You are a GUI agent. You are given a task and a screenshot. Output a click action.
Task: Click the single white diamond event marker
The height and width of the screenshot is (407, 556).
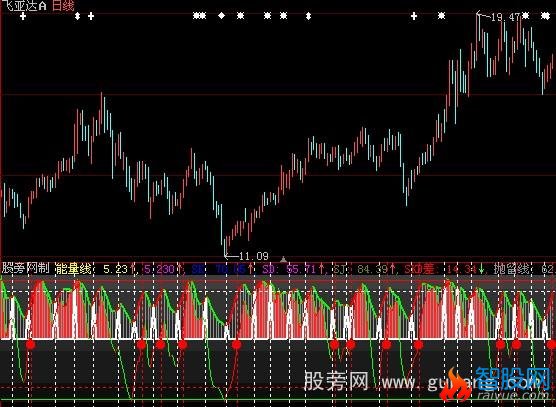(x=222, y=16)
